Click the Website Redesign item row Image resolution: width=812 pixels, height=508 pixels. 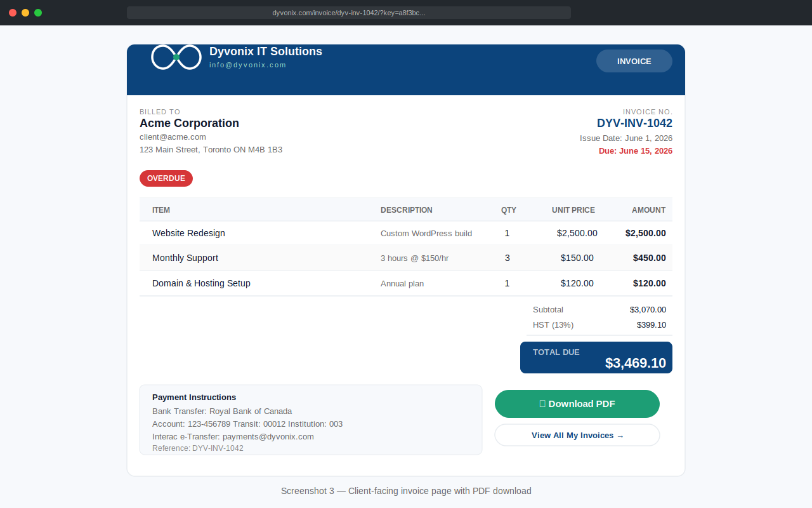(x=406, y=233)
